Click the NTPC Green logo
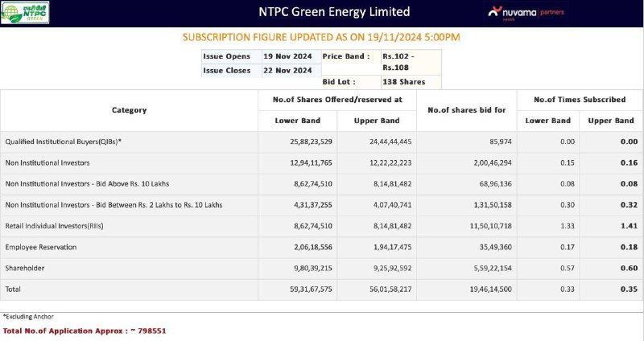Image resolution: width=644 pixels, height=341 pixels. 25,13
